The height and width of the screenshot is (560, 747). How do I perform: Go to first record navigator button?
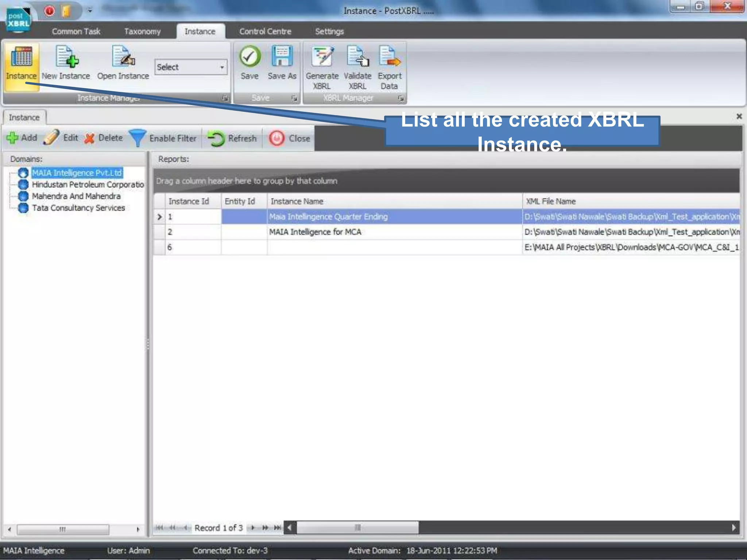[159, 528]
